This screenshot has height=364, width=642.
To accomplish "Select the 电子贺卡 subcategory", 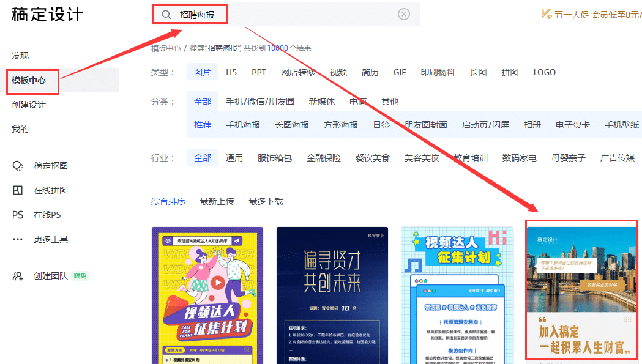I will coord(573,125).
